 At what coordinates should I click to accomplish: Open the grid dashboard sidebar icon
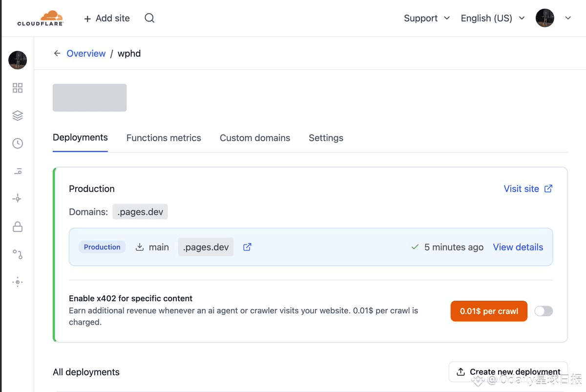[18, 88]
